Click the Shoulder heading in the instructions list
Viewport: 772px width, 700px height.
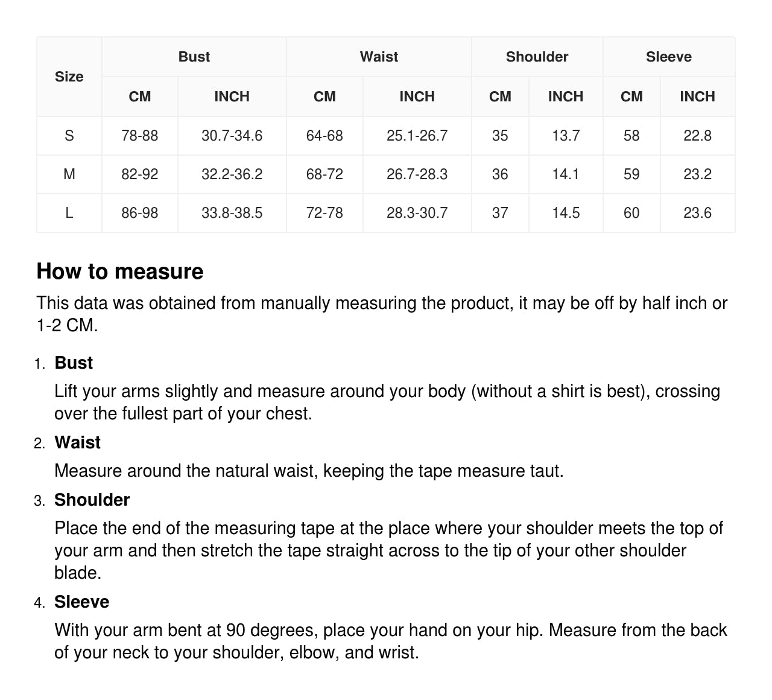tap(92, 500)
